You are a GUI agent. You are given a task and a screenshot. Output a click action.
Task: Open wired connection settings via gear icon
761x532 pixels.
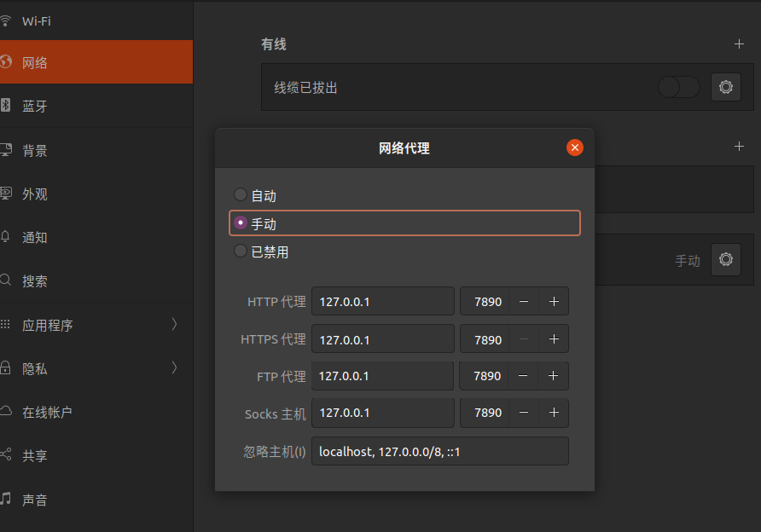tap(726, 86)
